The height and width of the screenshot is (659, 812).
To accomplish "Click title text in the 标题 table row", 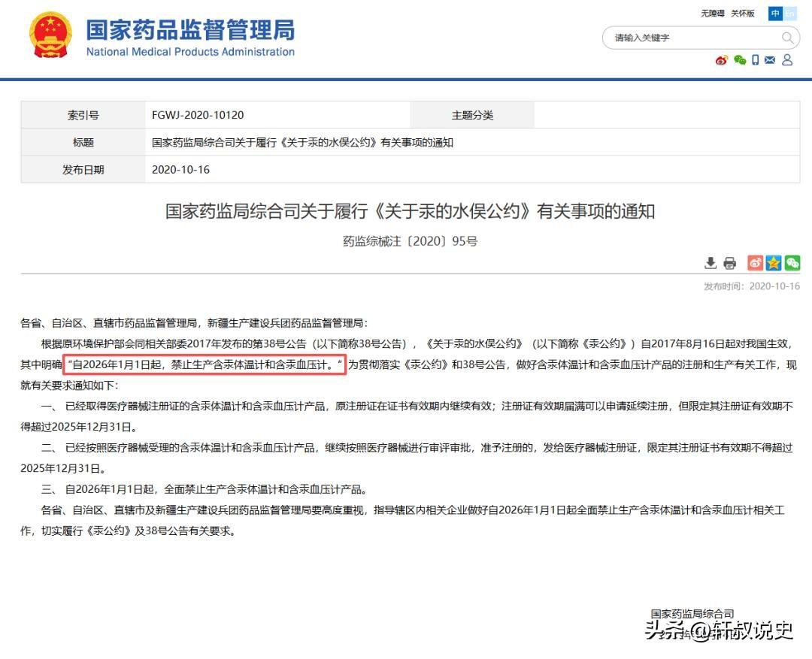I will 302,142.
